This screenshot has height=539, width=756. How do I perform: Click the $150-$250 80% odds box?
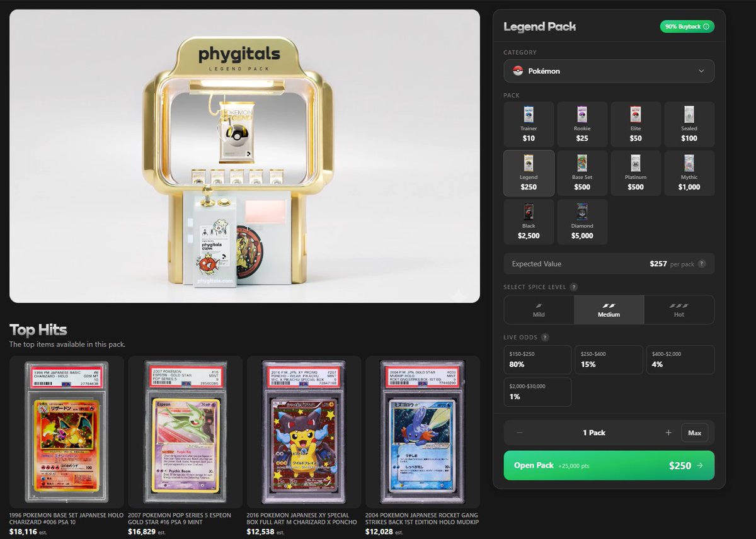pyautogui.click(x=537, y=360)
